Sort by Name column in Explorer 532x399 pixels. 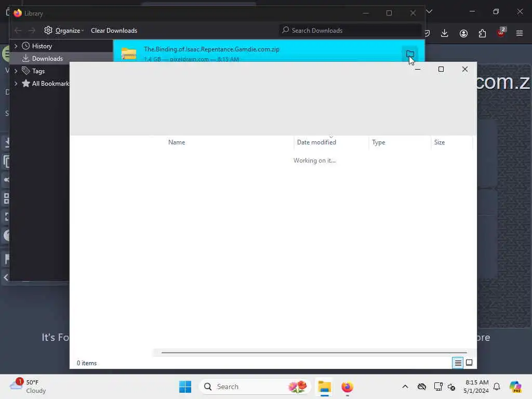pos(177,142)
